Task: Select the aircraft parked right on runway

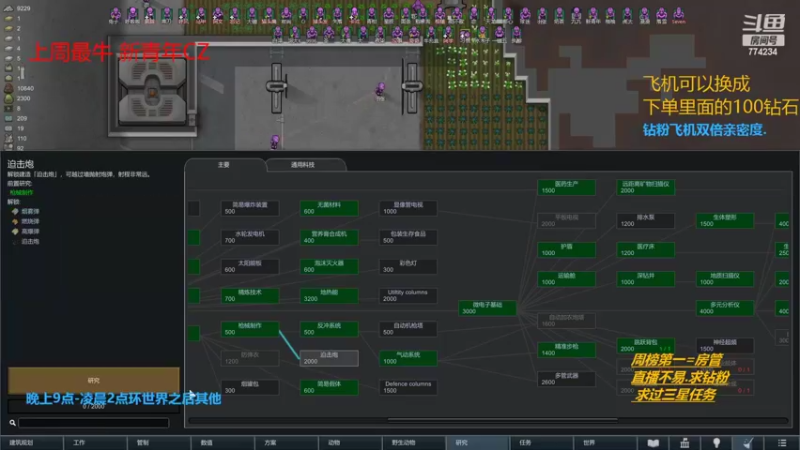Action: click(412, 87)
